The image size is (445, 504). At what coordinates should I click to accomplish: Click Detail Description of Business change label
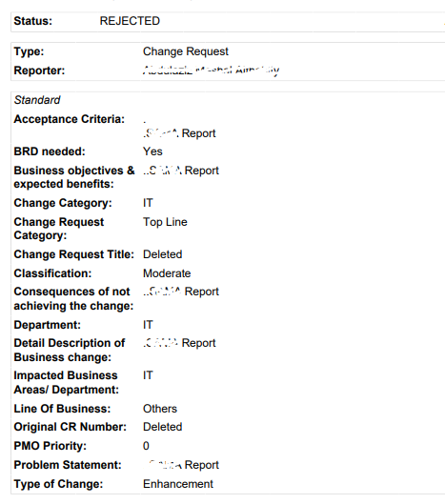[70, 350]
